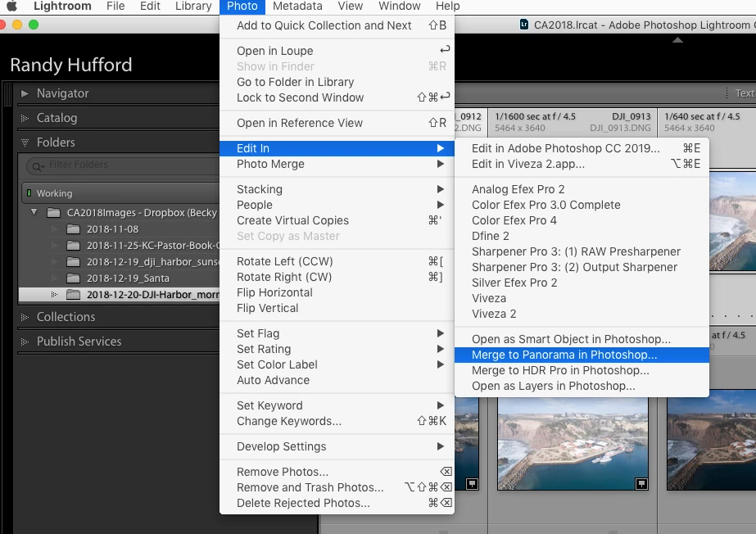This screenshot has width=756, height=534.
Task: Select Lock to Second Window
Action: pyautogui.click(x=337, y=97)
